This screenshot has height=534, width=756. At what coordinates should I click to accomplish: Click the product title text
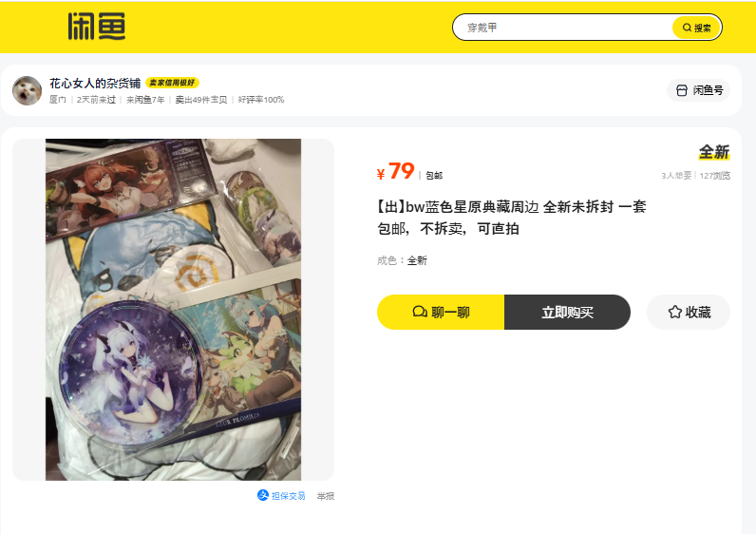pyautogui.click(x=511, y=218)
